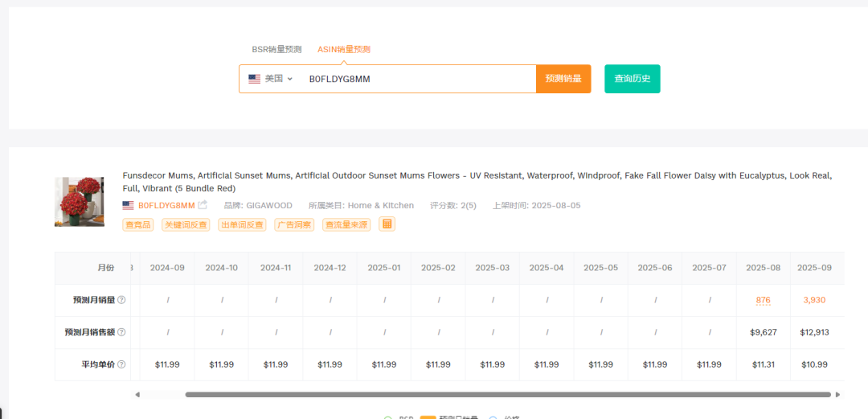Click the table scrollbar right arrow
868x419 pixels.
[x=838, y=395]
